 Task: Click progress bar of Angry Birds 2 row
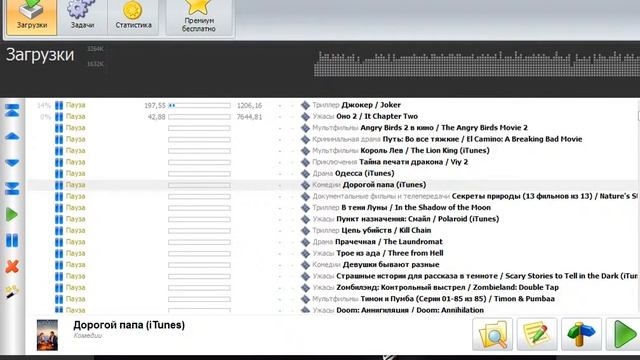tap(199, 128)
